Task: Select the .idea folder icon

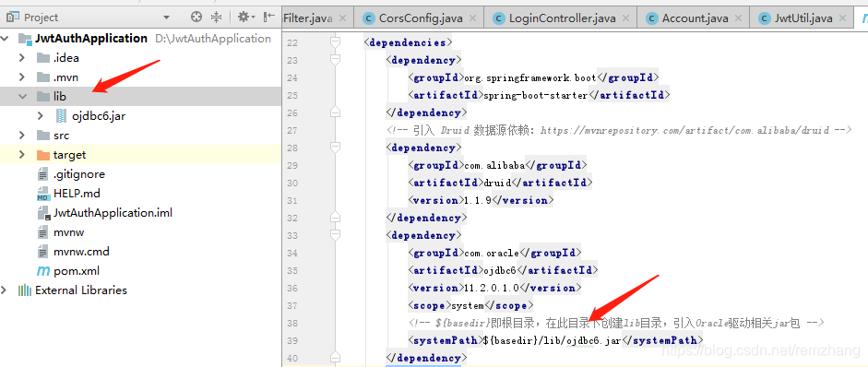Action: tap(43, 57)
